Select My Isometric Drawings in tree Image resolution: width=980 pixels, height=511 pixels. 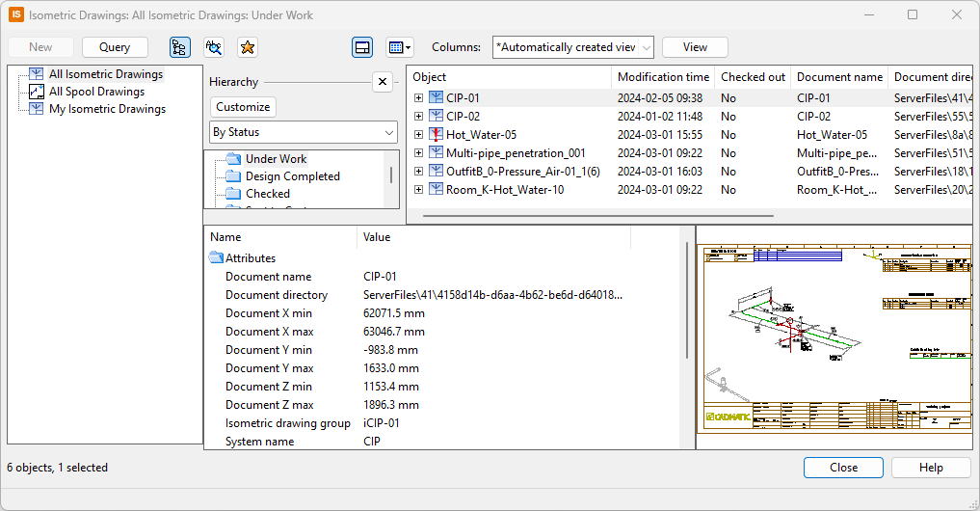click(107, 109)
